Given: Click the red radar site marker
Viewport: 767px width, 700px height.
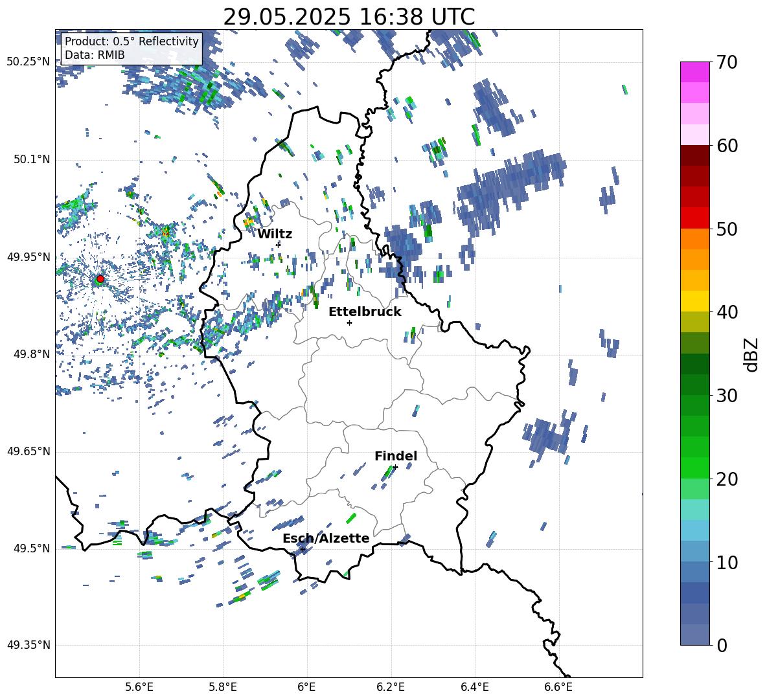Looking at the screenshot, I should coord(100,279).
